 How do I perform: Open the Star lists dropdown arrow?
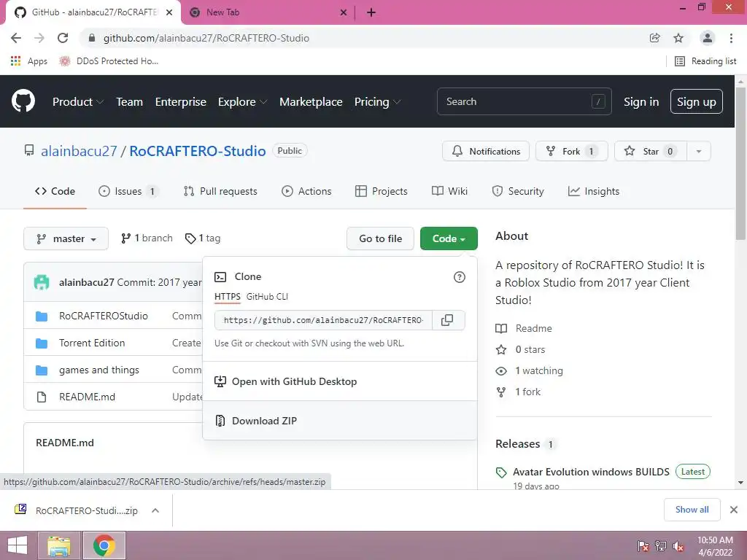(x=699, y=152)
